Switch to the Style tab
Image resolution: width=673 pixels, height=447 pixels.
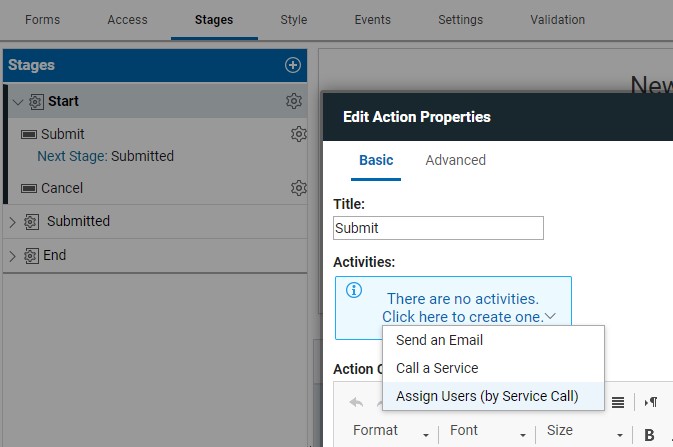coord(294,20)
